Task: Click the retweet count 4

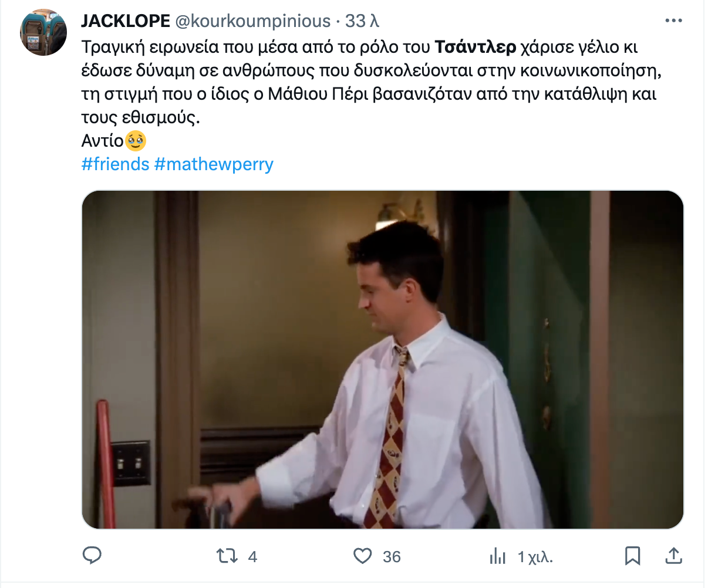Action: point(252,556)
